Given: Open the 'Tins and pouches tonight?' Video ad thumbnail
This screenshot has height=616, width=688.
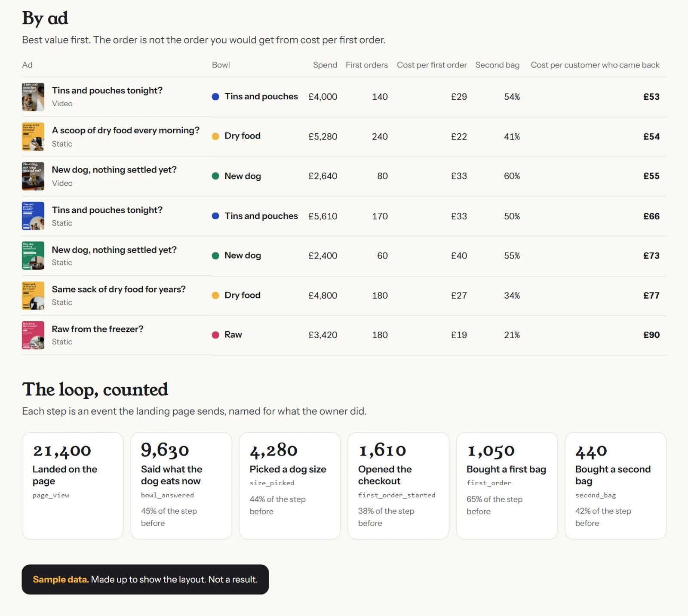Looking at the screenshot, I should click(33, 97).
